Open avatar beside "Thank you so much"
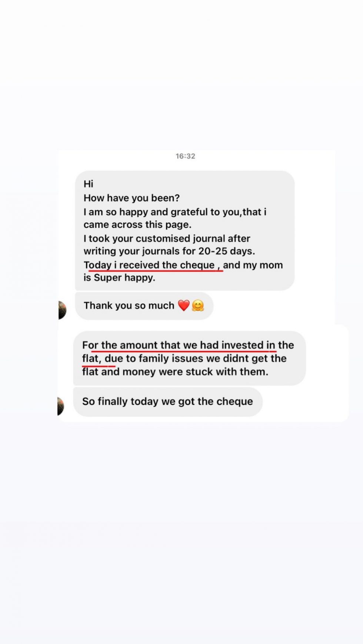This screenshot has height=644, width=363. [x=62, y=310]
